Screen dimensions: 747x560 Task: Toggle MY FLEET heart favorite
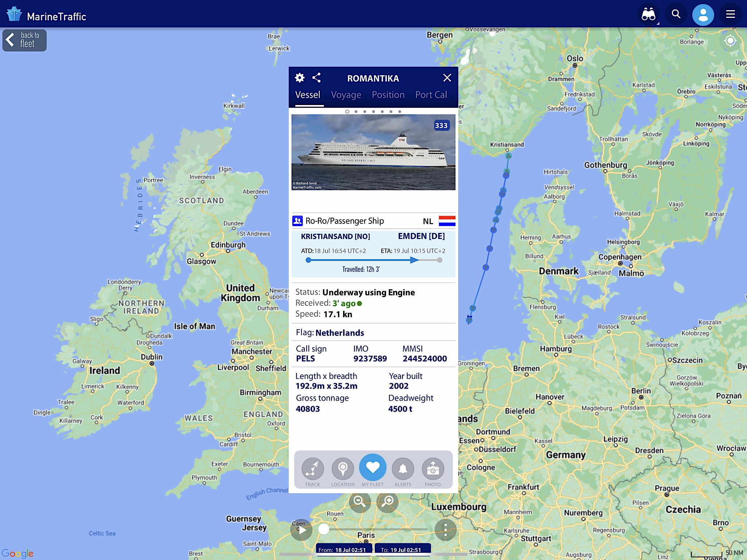pos(373,467)
